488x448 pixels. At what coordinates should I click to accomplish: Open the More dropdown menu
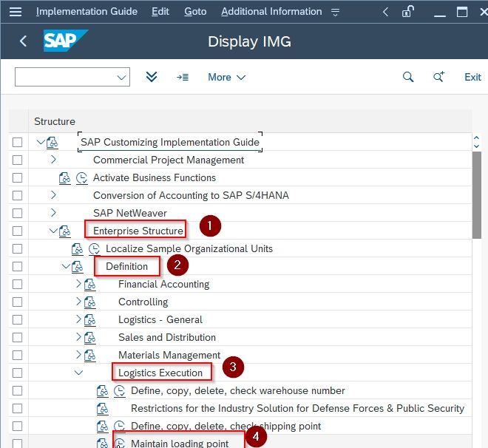(226, 77)
